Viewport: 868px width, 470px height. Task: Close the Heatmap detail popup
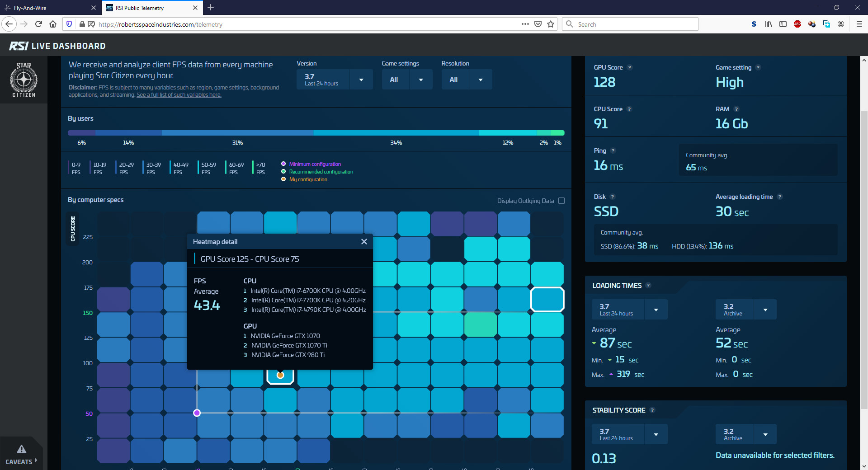tap(364, 242)
